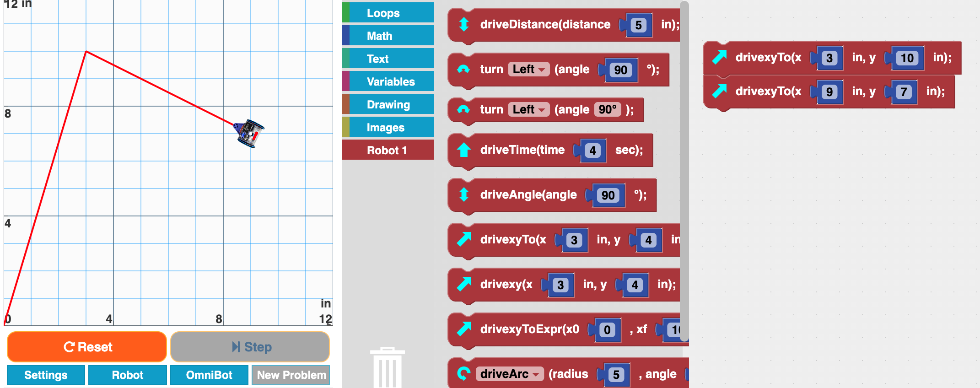
Task: Click the radius value 5 in driveArc
Action: tap(616, 375)
